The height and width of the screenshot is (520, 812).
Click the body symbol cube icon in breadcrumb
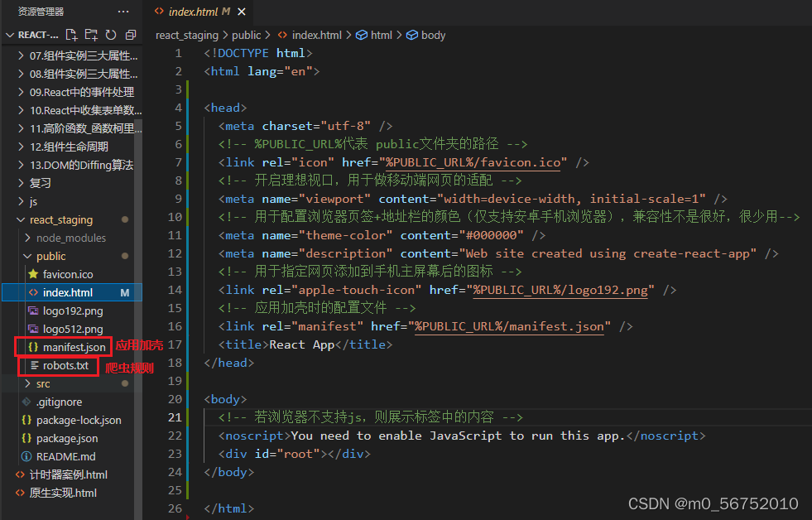pyautogui.click(x=411, y=36)
